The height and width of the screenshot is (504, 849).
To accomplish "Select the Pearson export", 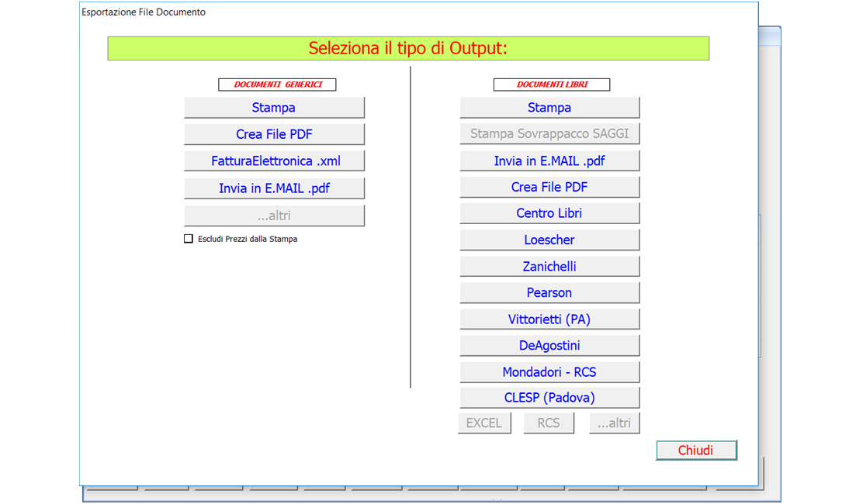I will 549,292.
